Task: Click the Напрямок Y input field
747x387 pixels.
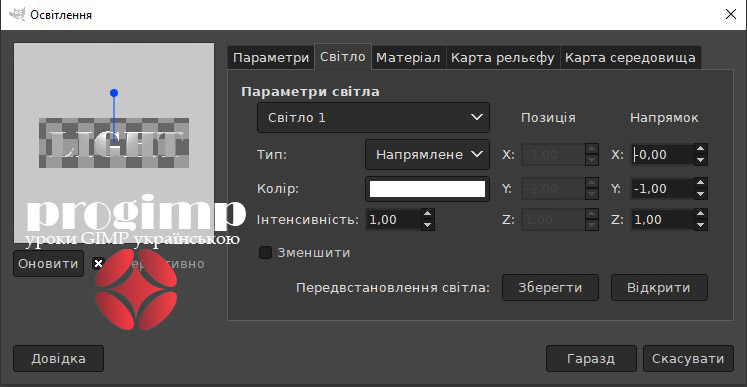Action: pyautogui.click(x=662, y=189)
